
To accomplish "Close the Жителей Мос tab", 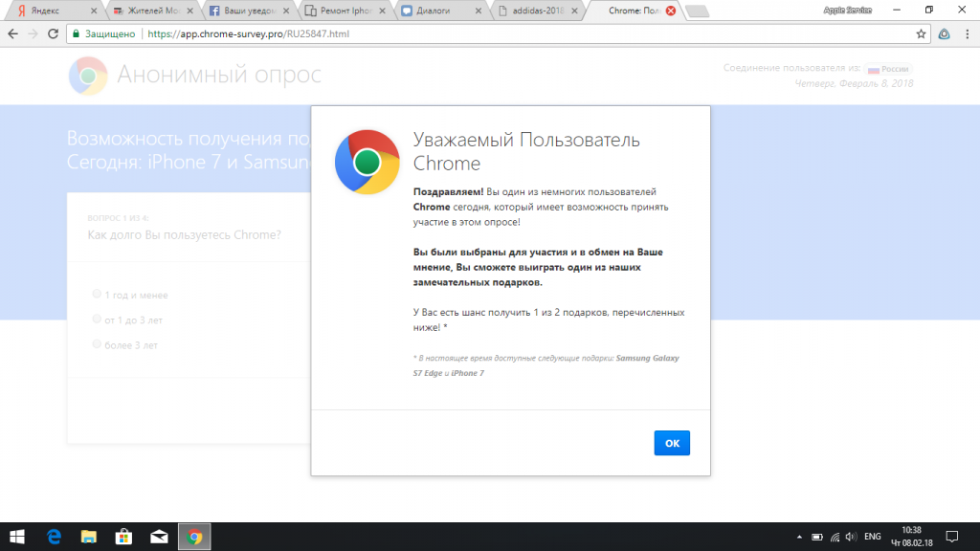I will click(x=190, y=11).
